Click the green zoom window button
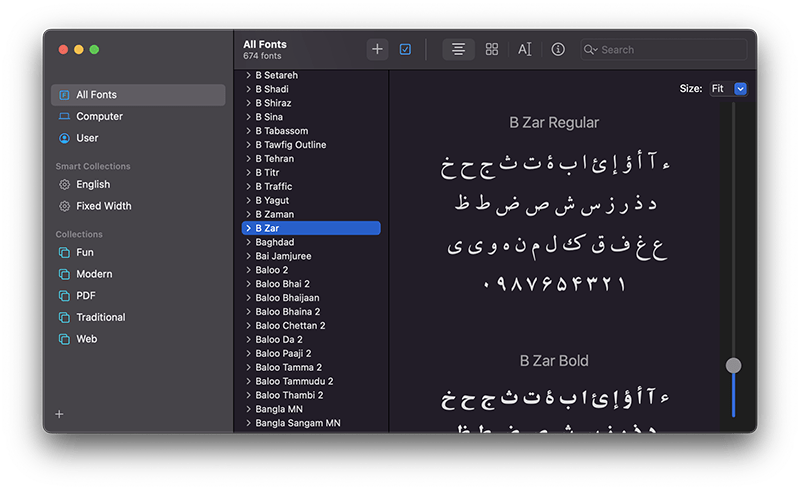Viewport: 800px width, 490px height. (94, 50)
